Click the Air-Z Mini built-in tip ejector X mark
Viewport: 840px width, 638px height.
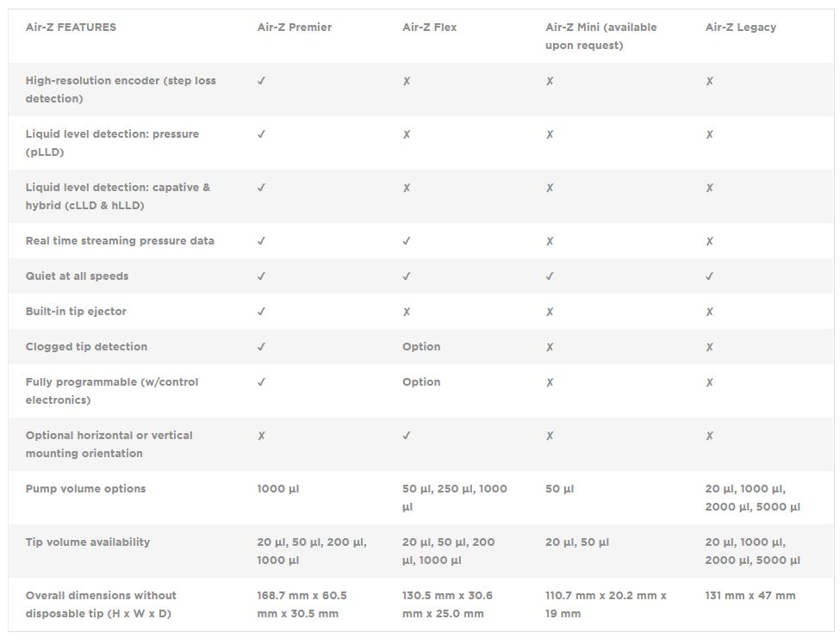point(550,312)
